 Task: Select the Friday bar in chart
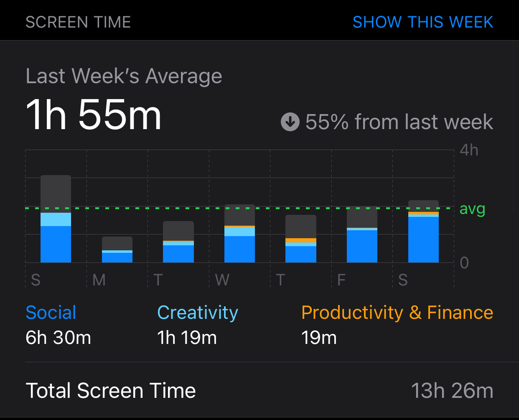362,234
